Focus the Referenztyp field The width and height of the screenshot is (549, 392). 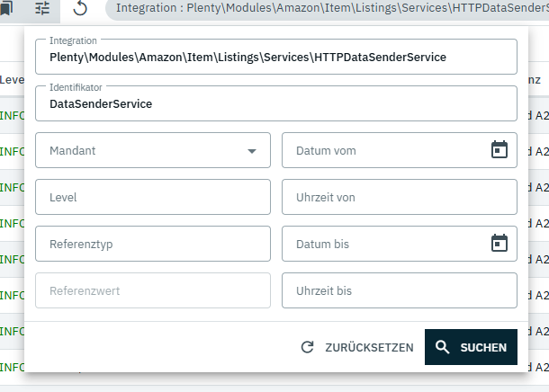coord(152,244)
